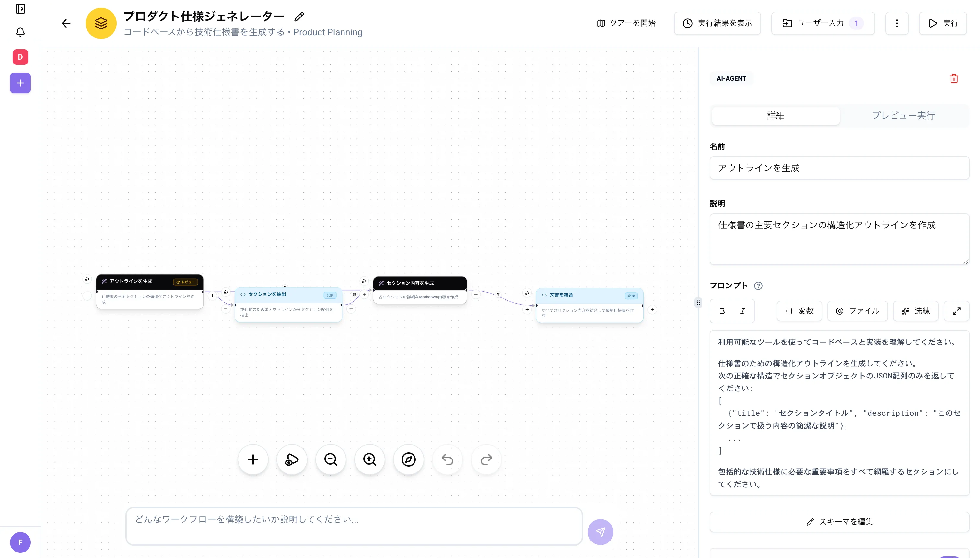Click the purple plus create button in sidebar

point(20,83)
